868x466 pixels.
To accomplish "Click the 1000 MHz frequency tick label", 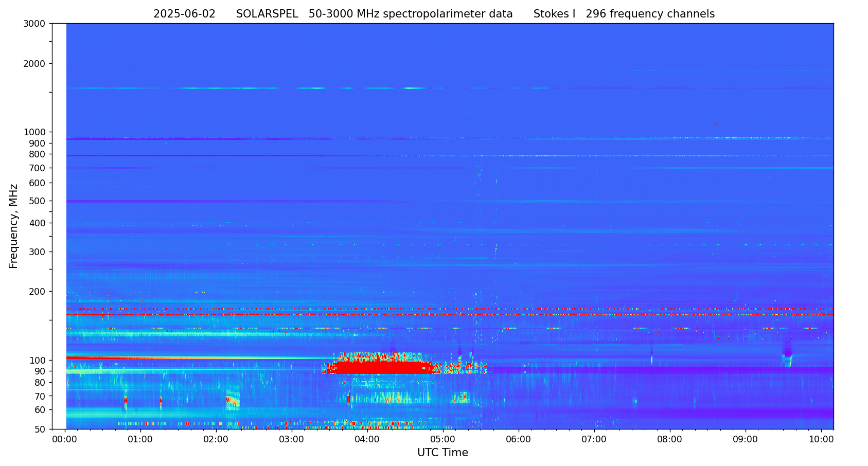I will tap(34, 132).
